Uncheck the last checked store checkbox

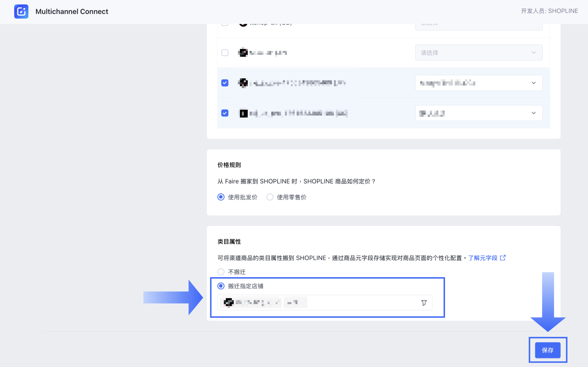pos(225,113)
